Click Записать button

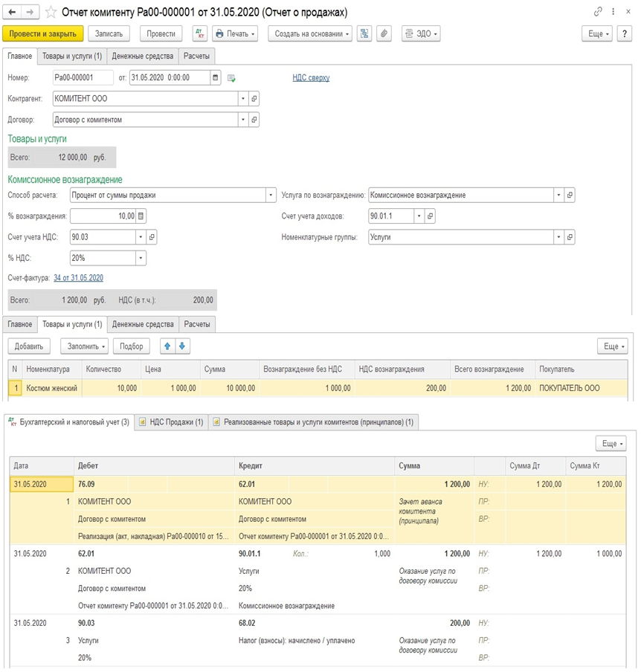(x=109, y=33)
